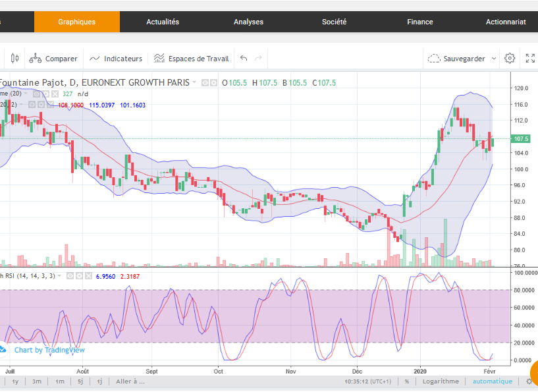Image resolution: width=538 pixels, height=392 pixels.
Task: Open the Finance tab
Action: [x=420, y=22]
